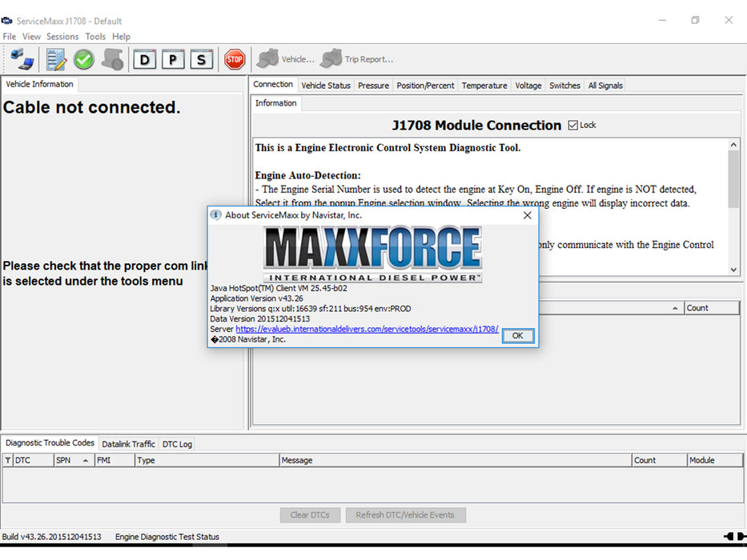Click the ServiceMaxx app icon in title bar
Screen dimensions: 747x560
[x=6, y=21]
